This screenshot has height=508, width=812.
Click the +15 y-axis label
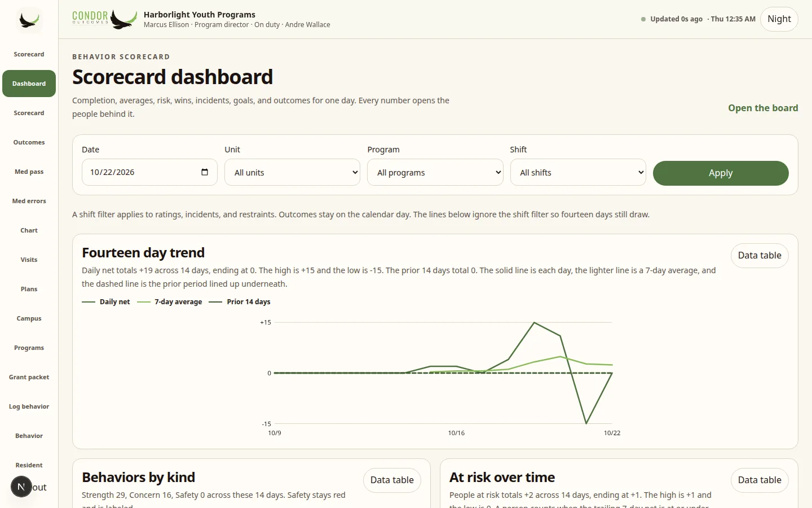[x=266, y=322]
